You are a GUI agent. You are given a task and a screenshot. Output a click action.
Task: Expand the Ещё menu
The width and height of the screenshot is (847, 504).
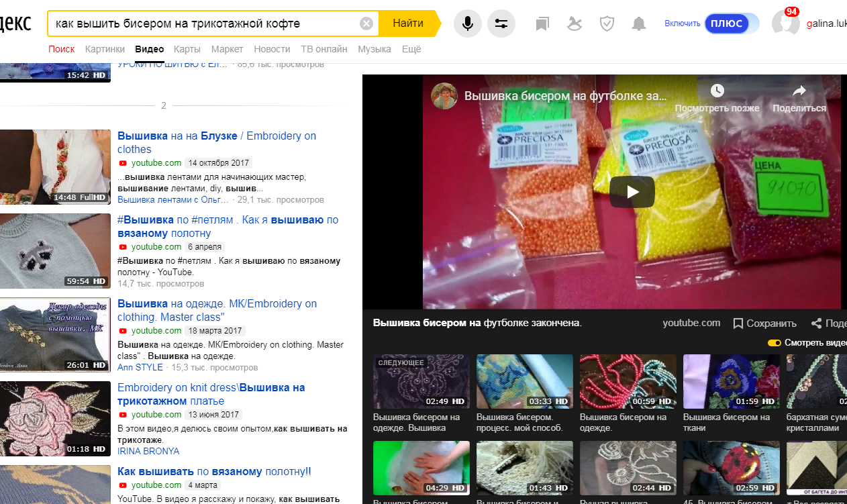pyautogui.click(x=411, y=49)
